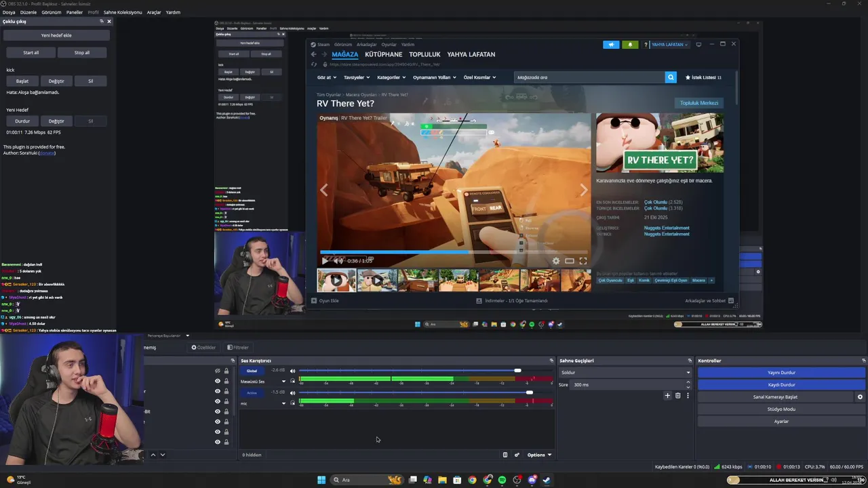Add a new scene transition with plus icon

coord(667,396)
